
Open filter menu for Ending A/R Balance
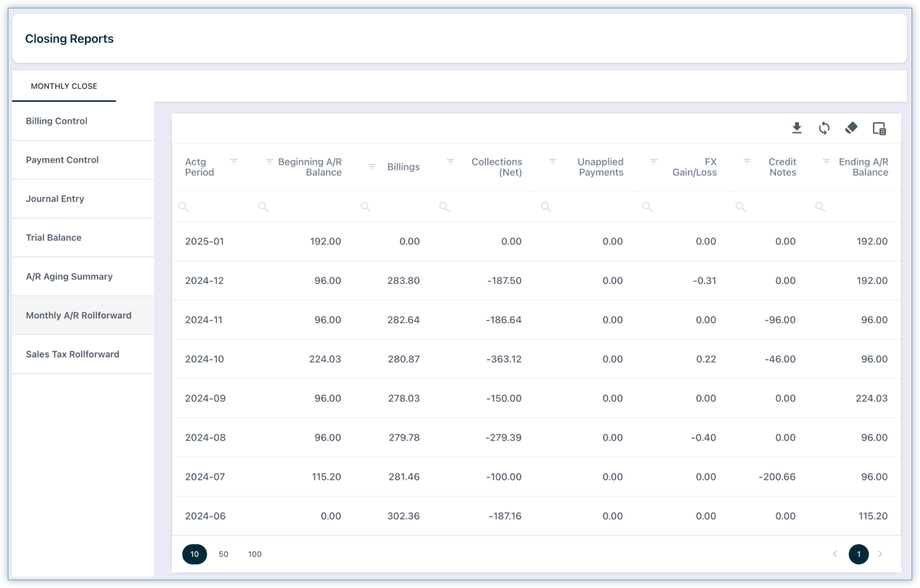(827, 162)
